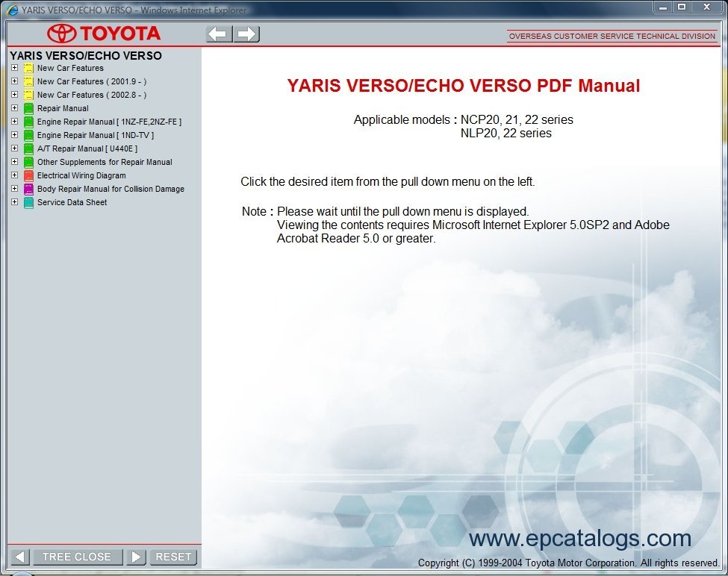Viewport: 728px width, 576px height.
Task: Maximize the Internet Explorer window
Action: point(682,7)
